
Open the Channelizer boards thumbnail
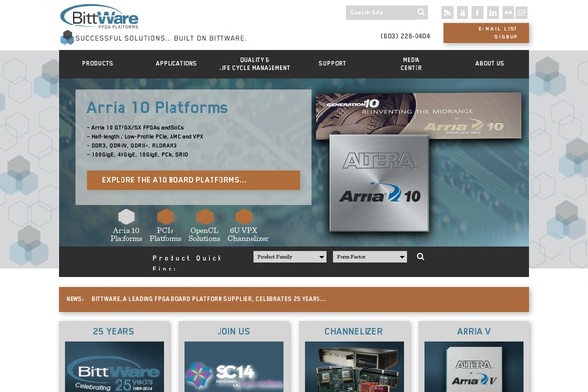point(354,367)
